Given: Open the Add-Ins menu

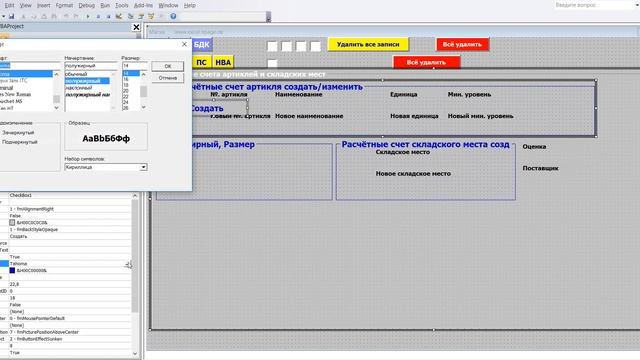Looking at the screenshot, I should [x=143, y=5].
